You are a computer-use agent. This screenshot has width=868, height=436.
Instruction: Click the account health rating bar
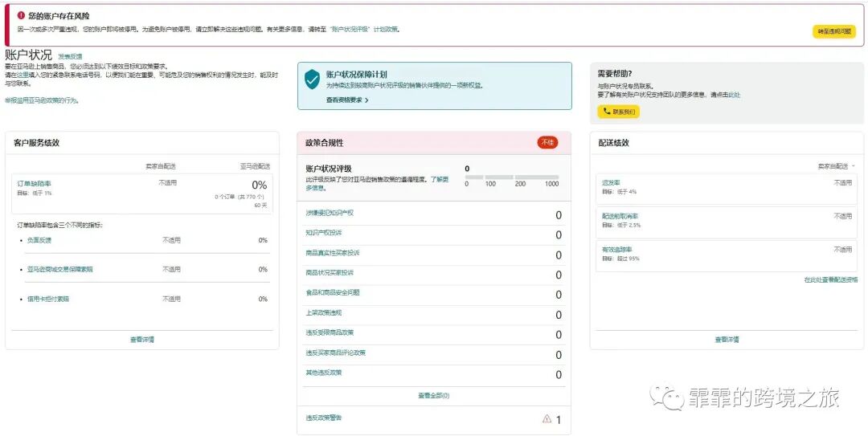(x=511, y=177)
